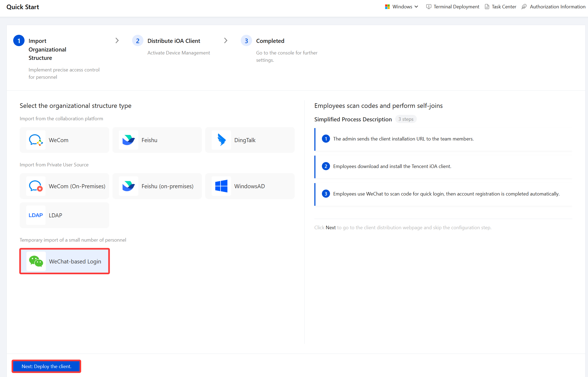This screenshot has height=377, width=588.
Task: Pick the DingTalk wing icon
Action: 221,140
